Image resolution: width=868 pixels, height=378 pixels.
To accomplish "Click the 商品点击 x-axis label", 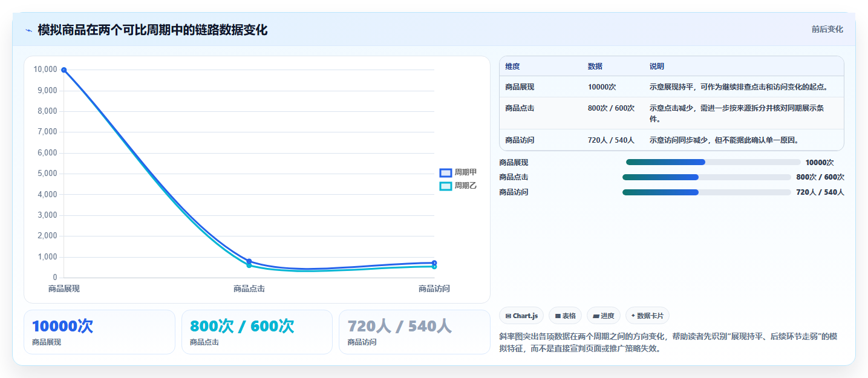I will [249, 288].
